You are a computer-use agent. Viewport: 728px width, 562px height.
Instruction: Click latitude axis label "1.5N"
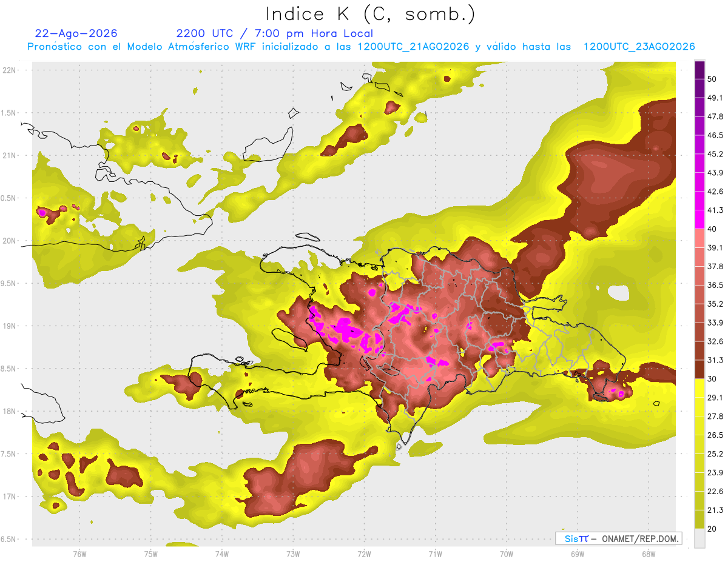click(x=8, y=113)
